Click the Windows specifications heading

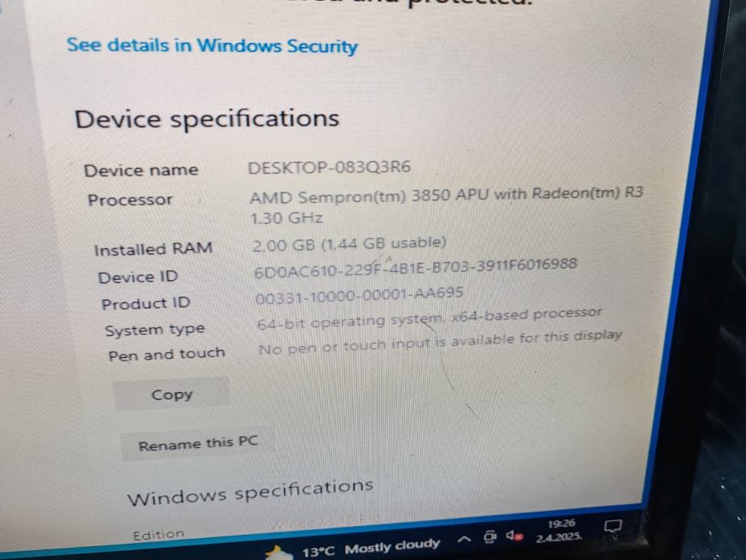(250, 493)
